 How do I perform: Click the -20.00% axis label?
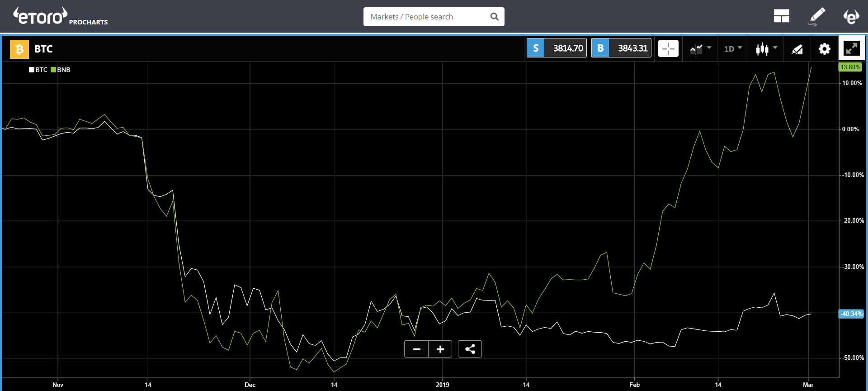[x=852, y=221]
